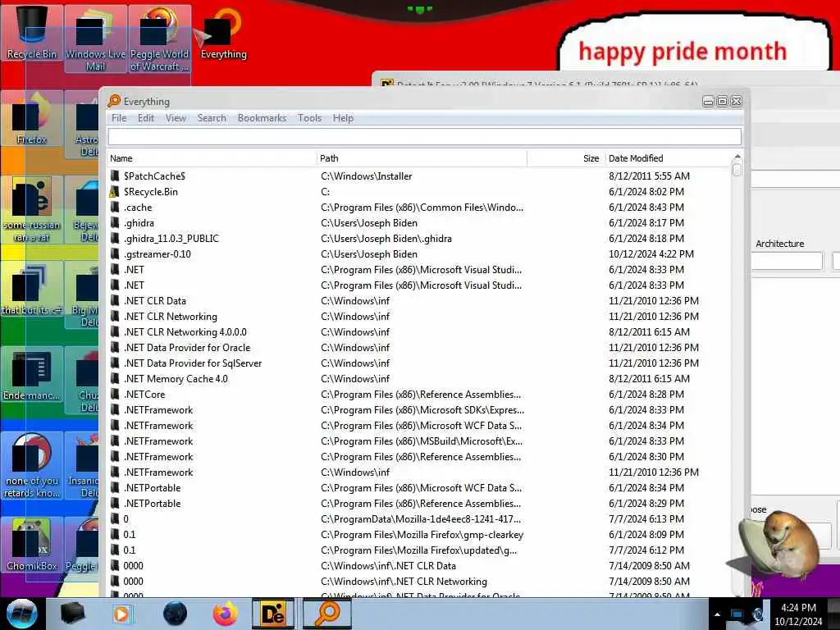This screenshot has height=630, width=840.
Task: Open the Tools menu in Everything
Action: [x=309, y=118]
